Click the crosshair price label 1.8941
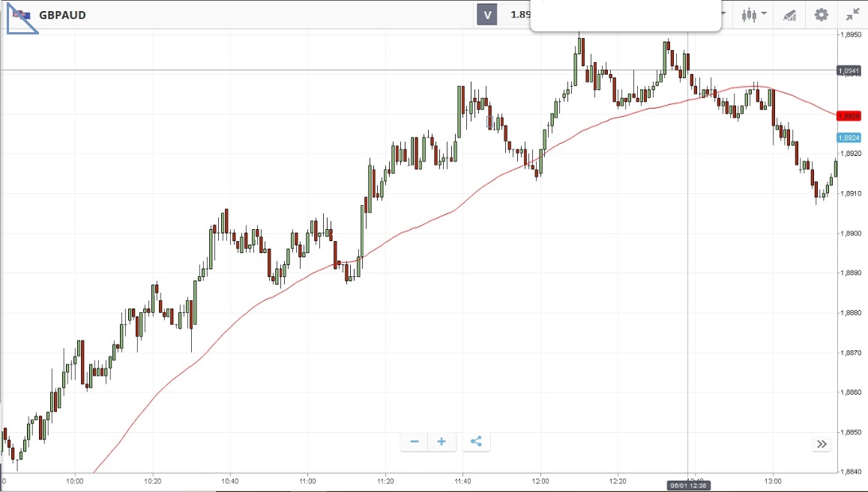Screen dimensions: 868x492 pos(849,71)
